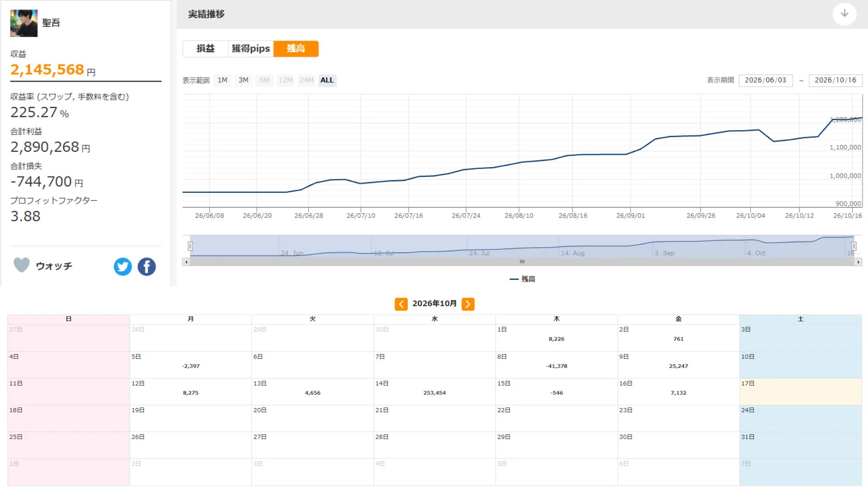Set display range to 6M
The width and height of the screenshot is (868, 488).
(264, 80)
